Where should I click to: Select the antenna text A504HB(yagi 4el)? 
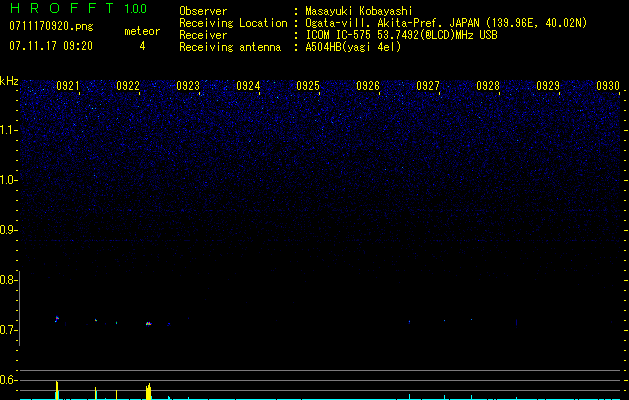(x=353, y=47)
